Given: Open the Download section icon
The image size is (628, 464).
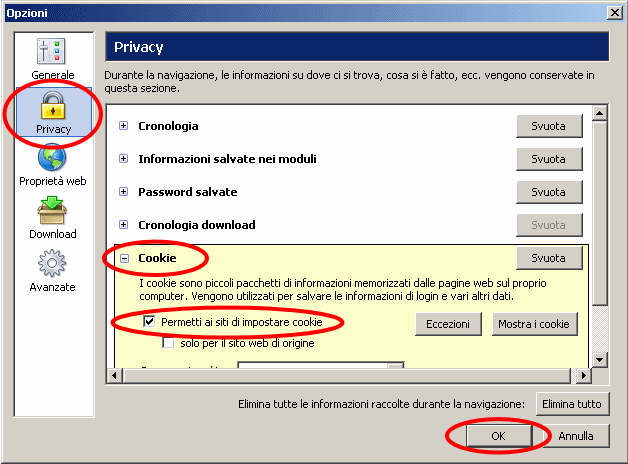Looking at the screenshot, I should (52, 213).
